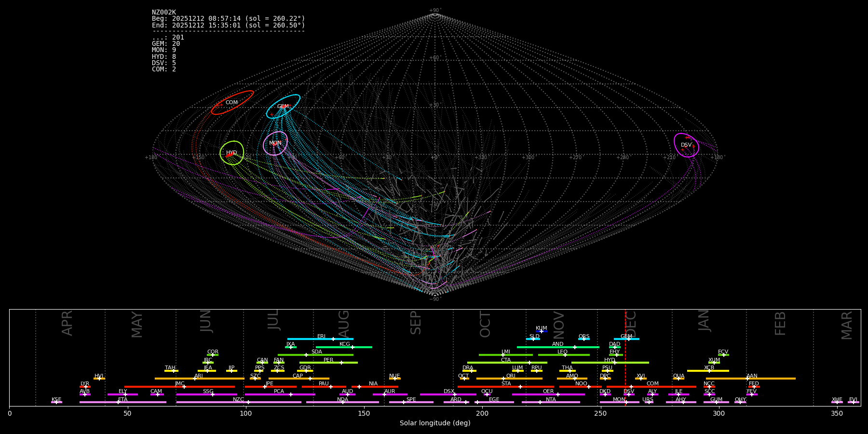Click the MON shower bar in the timeline
Screen dimensions: 868x434
click(620, 402)
